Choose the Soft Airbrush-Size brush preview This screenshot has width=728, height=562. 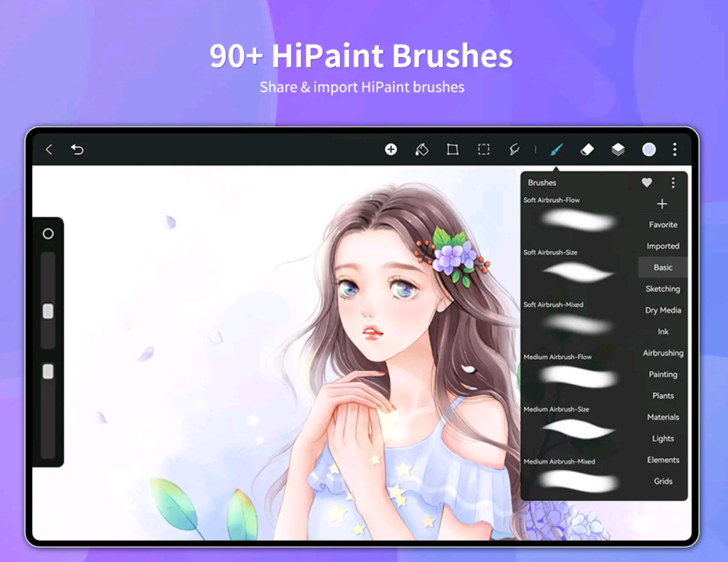point(579,272)
